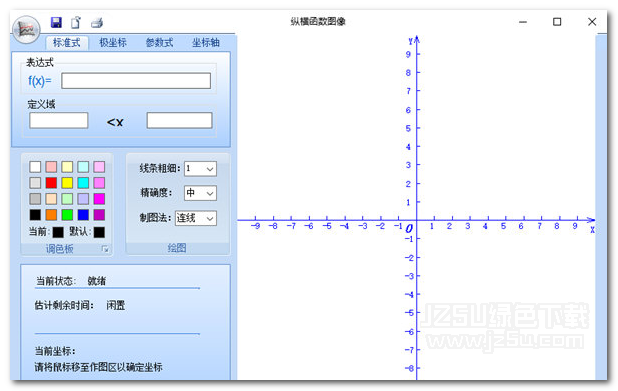The width and height of the screenshot is (618, 391).
Task: Click the 默认 default color box
Action: [x=99, y=232]
